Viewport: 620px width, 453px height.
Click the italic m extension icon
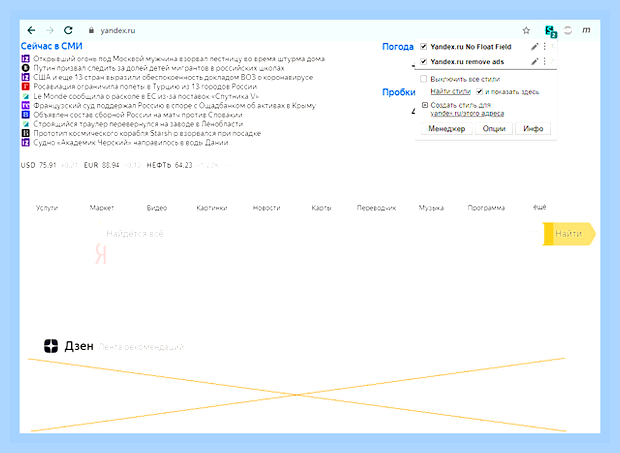pos(586,30)
